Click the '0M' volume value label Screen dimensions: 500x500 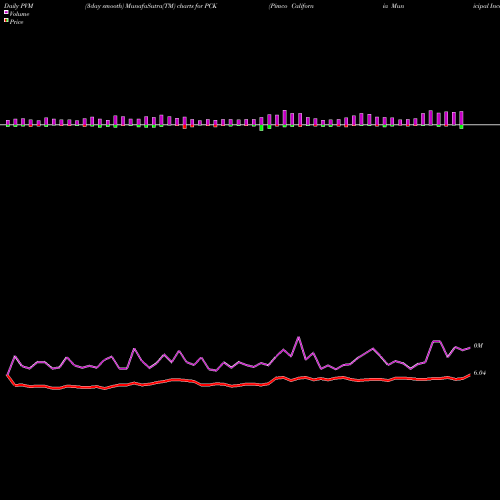point(478,346)
